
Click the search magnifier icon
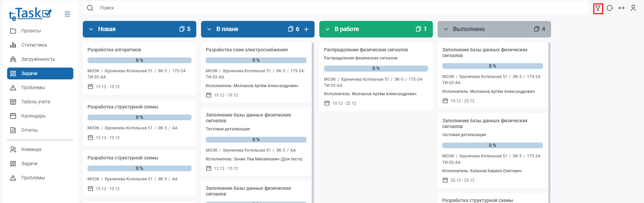(x=90, y=8)
